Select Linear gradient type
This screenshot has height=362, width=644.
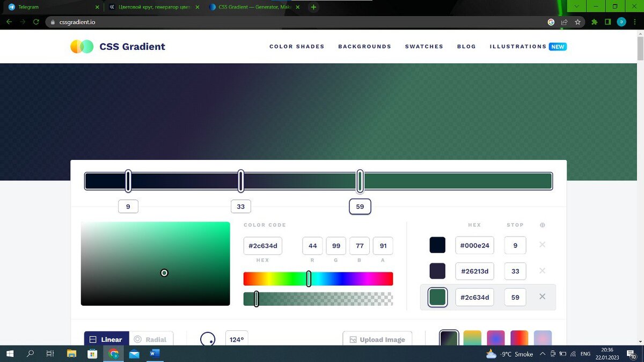pyautogui.click(x=106, y=339)
